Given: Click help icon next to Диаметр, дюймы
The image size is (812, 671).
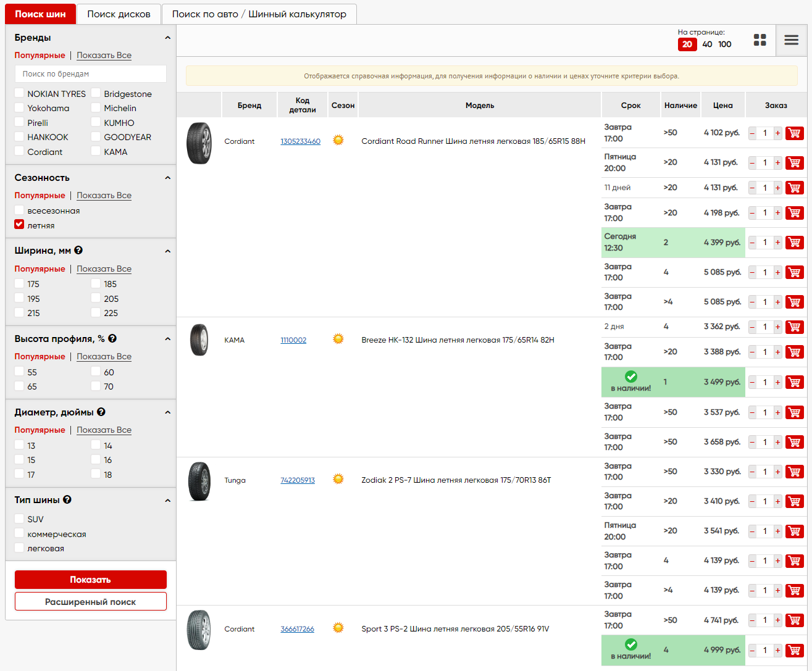Looking at the screenshot, I should coord(101,412).
